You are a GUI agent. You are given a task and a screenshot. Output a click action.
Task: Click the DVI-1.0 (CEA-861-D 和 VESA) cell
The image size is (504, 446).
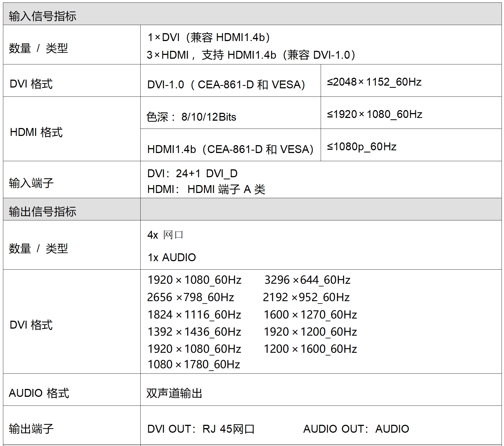(226, 85)
